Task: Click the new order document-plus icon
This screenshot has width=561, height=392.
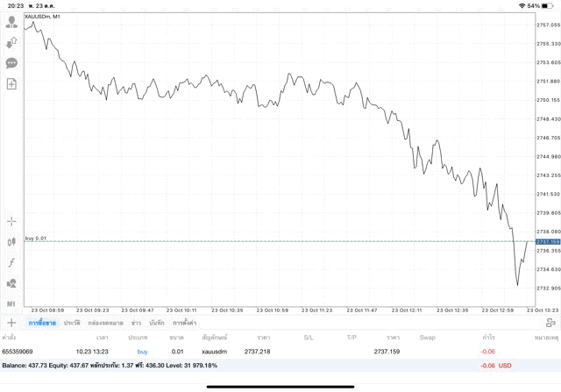Action: pos(11,84)
